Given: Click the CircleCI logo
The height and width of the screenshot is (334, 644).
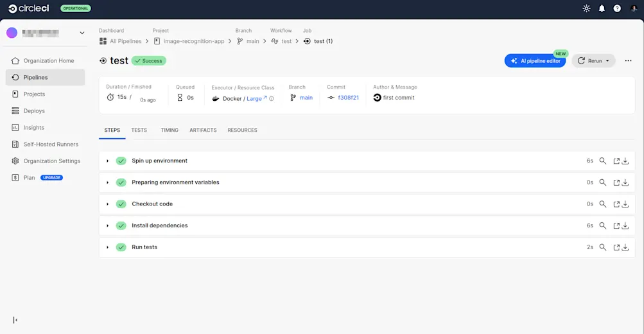Looking at the screenshot, I should tap(29, 8).
